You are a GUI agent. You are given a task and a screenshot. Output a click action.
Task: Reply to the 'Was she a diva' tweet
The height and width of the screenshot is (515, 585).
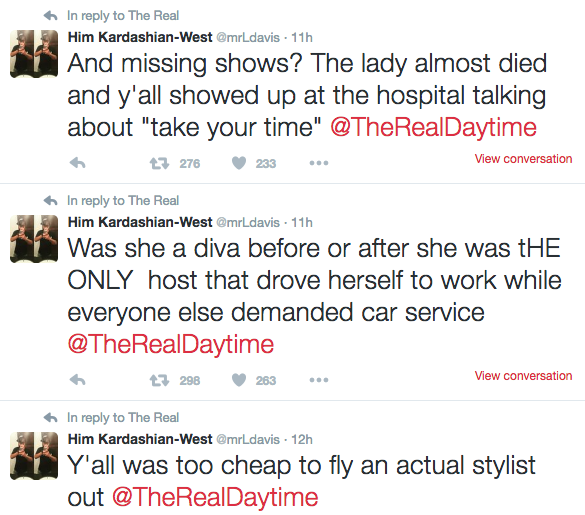pos(78,380)
